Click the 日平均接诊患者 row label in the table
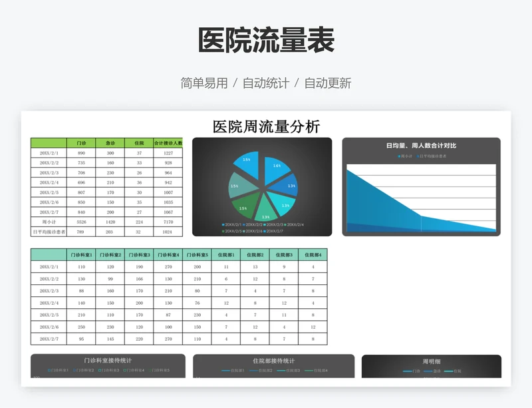This screenshot has height=408, width=532. [49, 232]
